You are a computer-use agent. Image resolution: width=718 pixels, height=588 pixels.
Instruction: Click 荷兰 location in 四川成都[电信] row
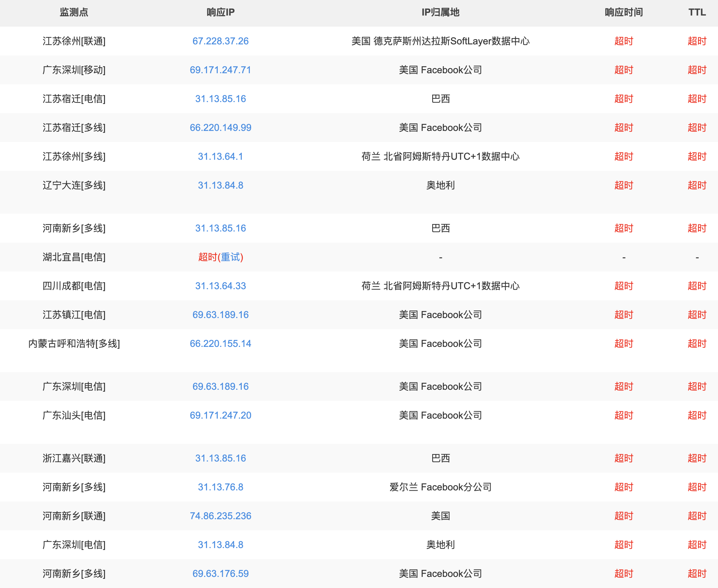tap(440, 286)
